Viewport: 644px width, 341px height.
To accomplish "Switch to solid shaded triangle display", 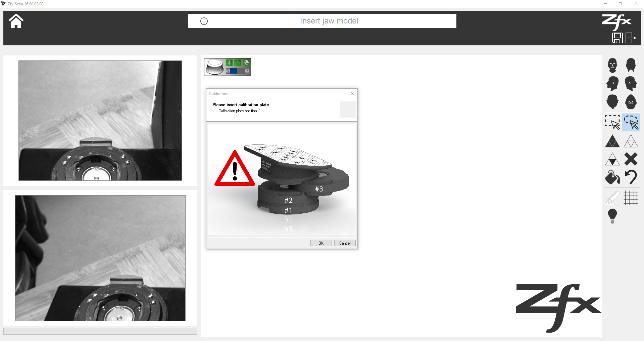I will 612,141.
